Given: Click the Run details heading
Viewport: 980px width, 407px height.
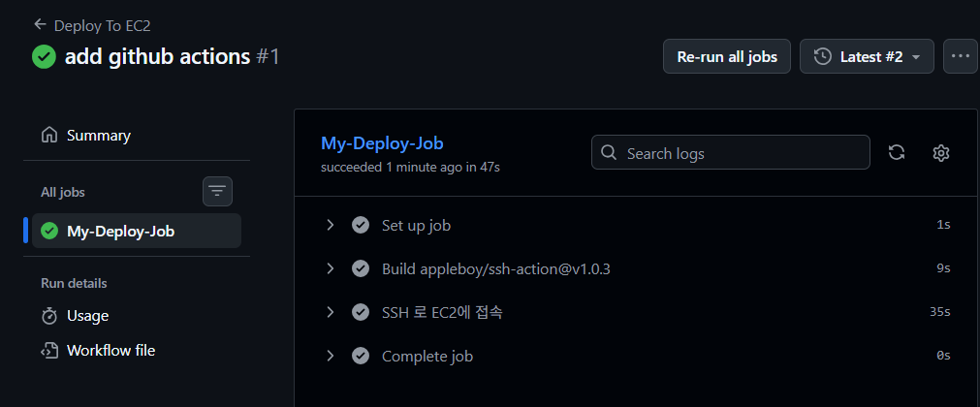Looking at the screenshot, I should coord(74,283).
